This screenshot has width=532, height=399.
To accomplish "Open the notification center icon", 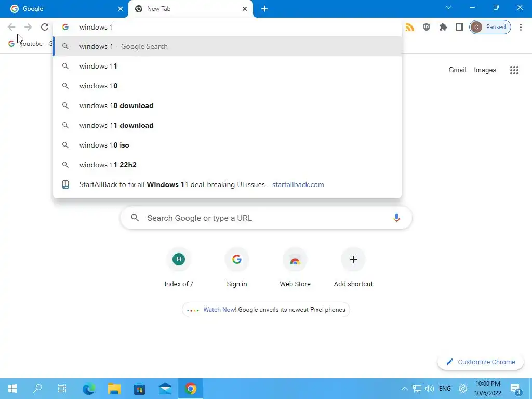I will [x=515, y=389].
